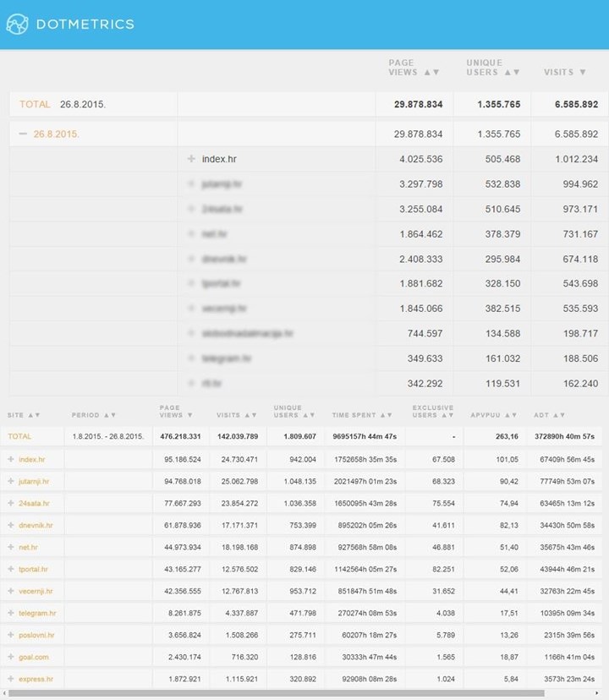Sort top table by Visits arrow
Viewport: 609px width, 700px height.
tap(581, 73)
